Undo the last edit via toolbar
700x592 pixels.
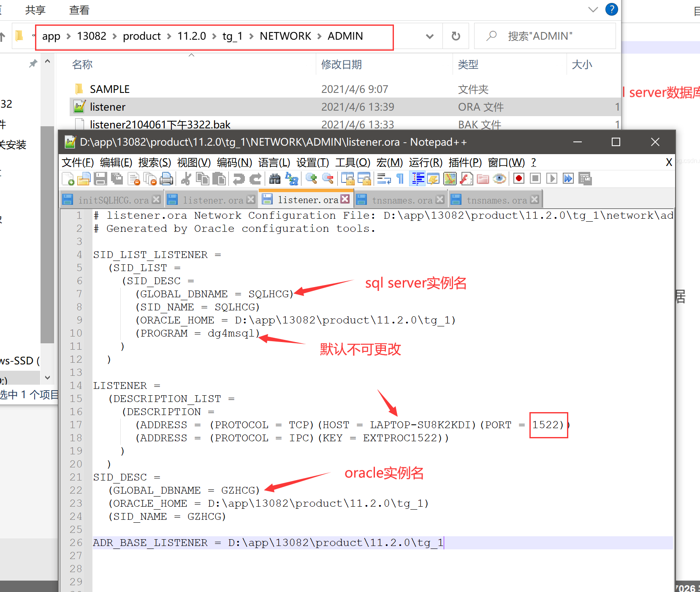(x=239, y=179)
